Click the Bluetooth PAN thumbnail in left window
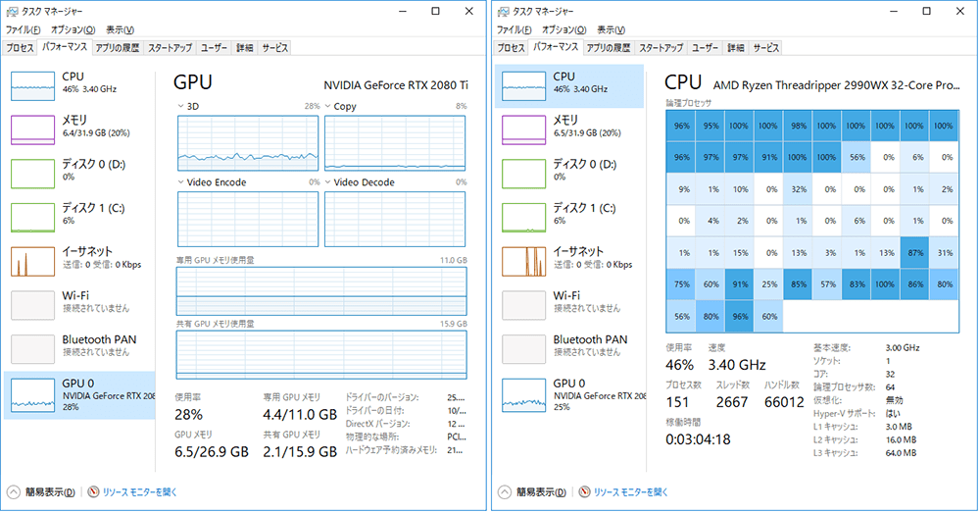The height and width of the screenshot is (513, 980). (x=32, y=349)
